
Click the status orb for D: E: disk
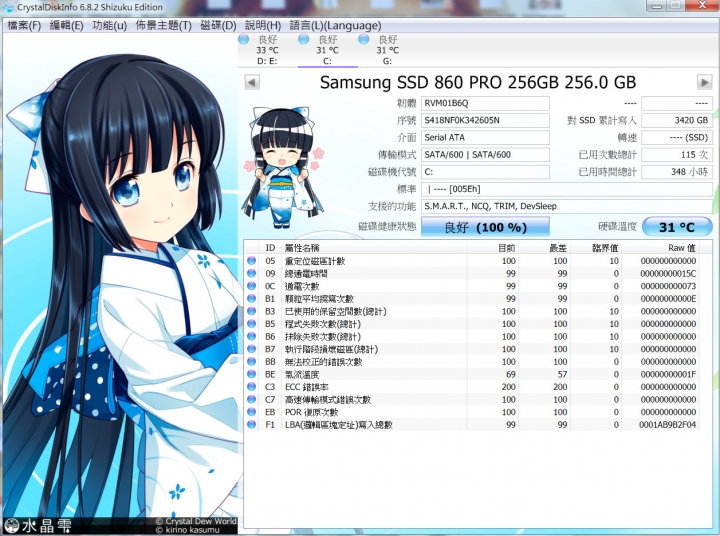243,39
